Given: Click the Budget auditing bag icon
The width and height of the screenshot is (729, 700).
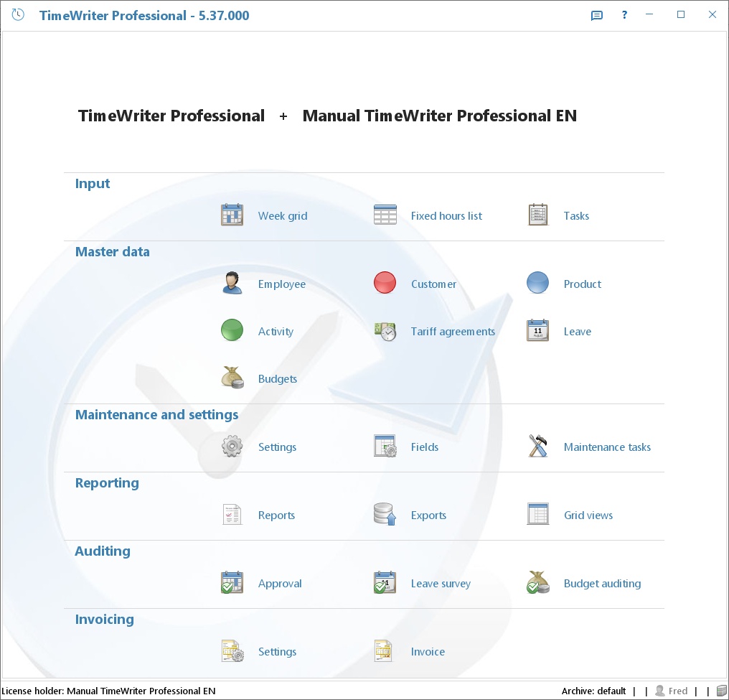Looking at the screenshot, I should pyautogui.click(x=538, y=582).
